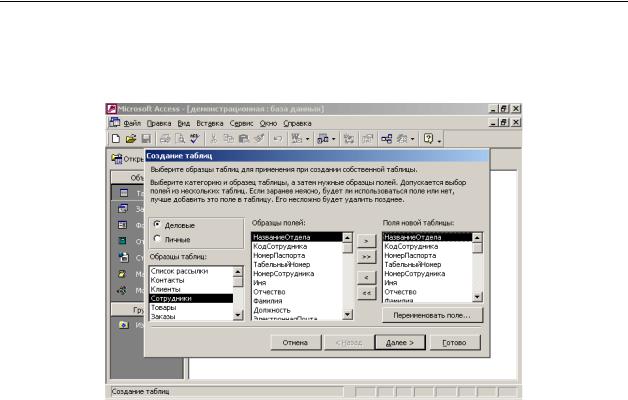The width and height of the screenshot is (628, 400).
Task: Open the Favorites group icon in sidebar
Action: 123,325
